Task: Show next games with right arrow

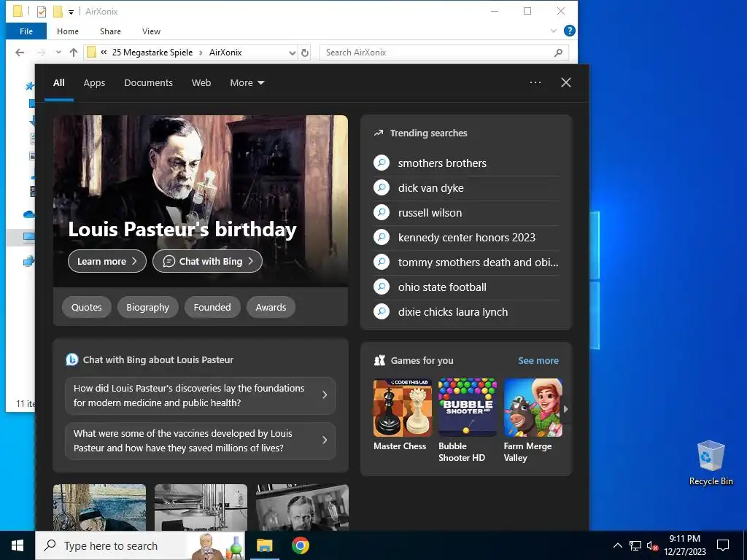Action: 566,408
